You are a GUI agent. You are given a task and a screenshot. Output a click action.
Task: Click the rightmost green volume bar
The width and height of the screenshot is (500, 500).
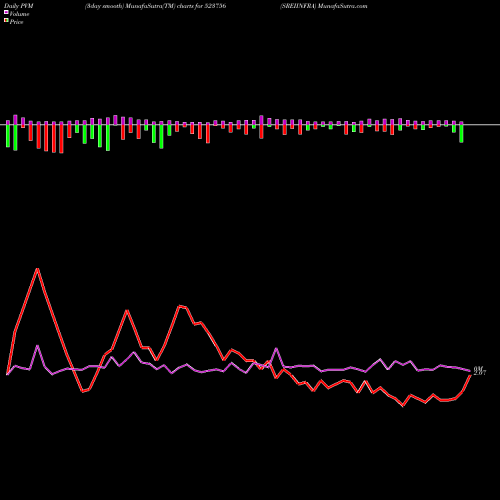[x=461, y=133]
